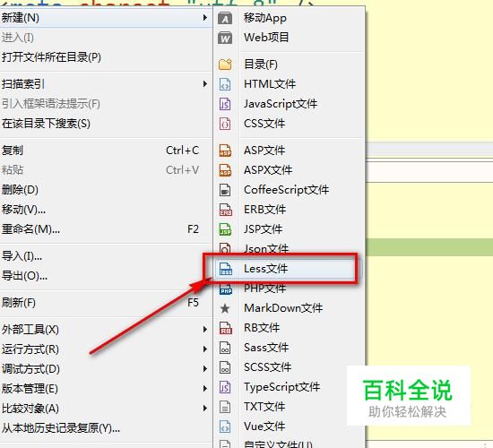493x448 pixels.
Task: Select Json文件 label
Action: pos(266,249)
